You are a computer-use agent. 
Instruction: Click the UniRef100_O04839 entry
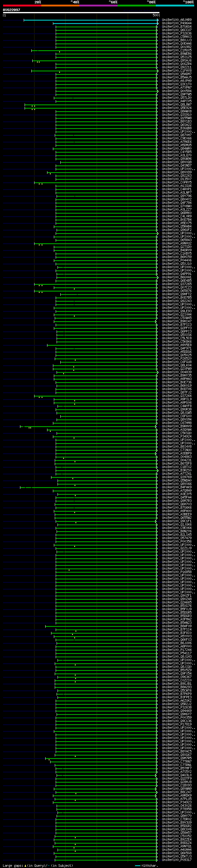[177, 372]
